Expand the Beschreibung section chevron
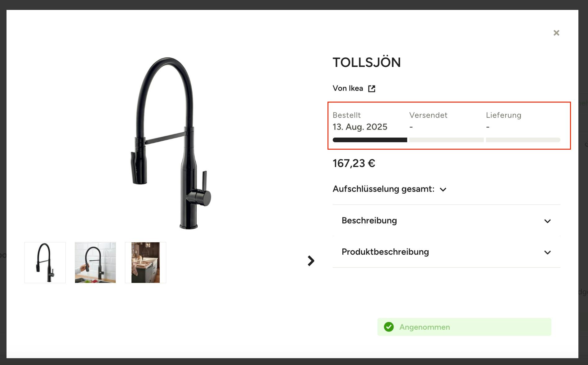The width and height of the screenshot is (588, 365). pyautogui.click(x=547, y=221)
